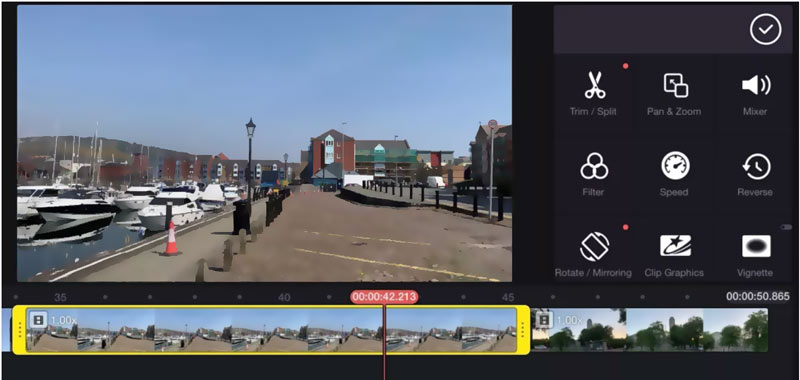The width and height of the screenshot is (800, 380).
Task: Open the Pan & Zoom tool
Action: (674, 93)
